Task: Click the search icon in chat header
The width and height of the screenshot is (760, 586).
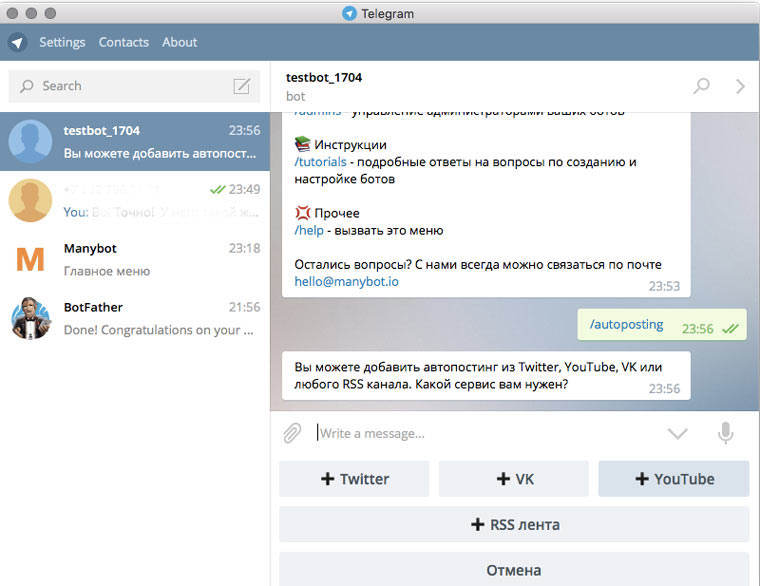Action: pos(702,86)
